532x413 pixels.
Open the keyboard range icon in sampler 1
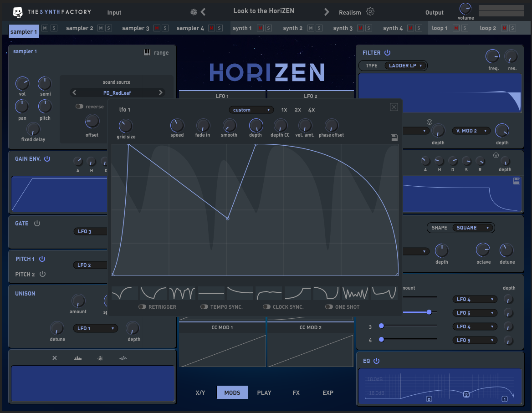pyautogui.click(x=147, y=52)
